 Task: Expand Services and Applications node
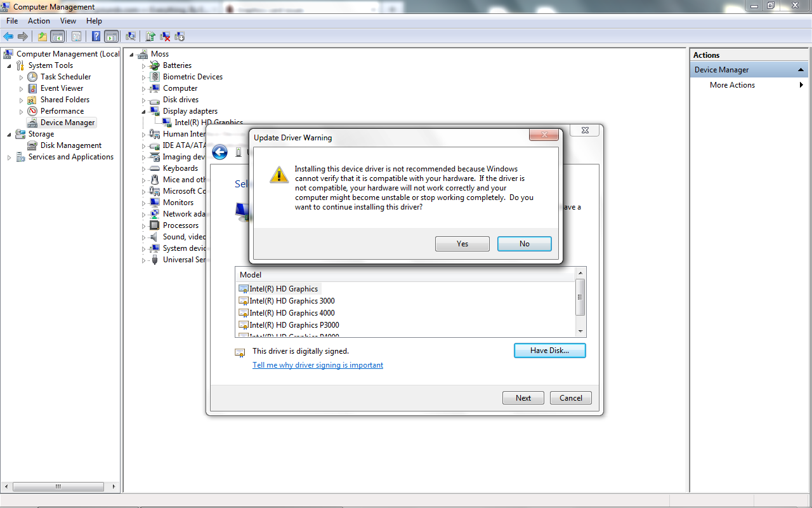pos(10,157)
